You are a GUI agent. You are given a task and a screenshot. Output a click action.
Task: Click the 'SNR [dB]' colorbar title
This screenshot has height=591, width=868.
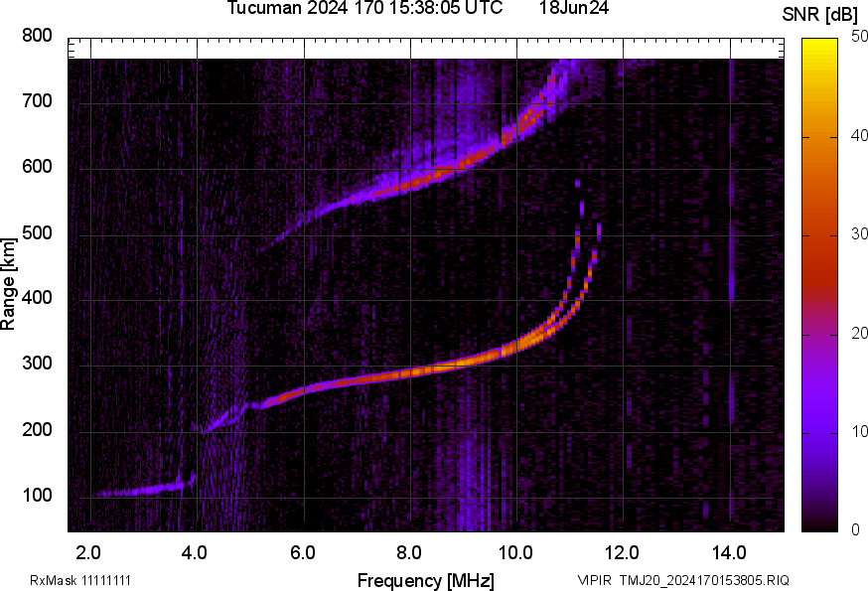[820, 15]
